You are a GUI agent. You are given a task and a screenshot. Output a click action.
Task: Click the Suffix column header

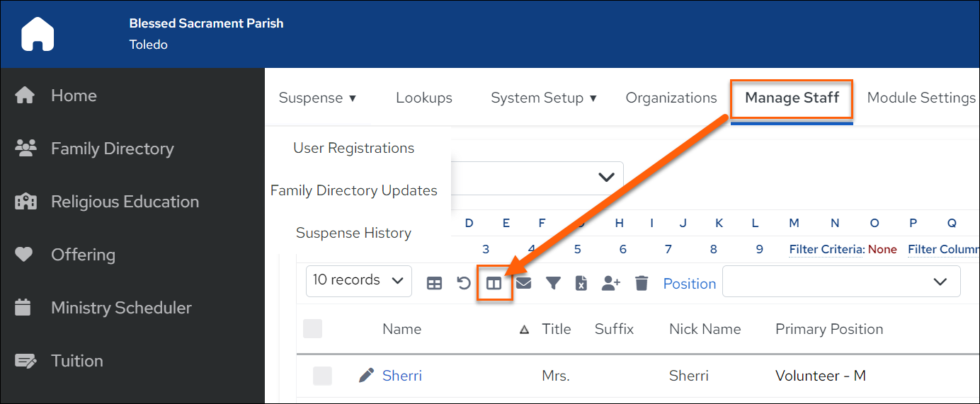(614, 329)
